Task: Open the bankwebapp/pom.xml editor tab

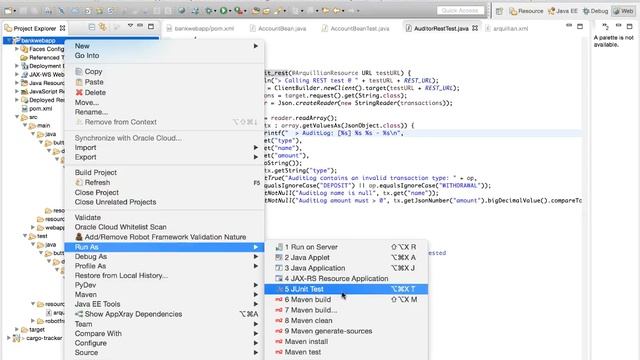Action: click(200, 29)
